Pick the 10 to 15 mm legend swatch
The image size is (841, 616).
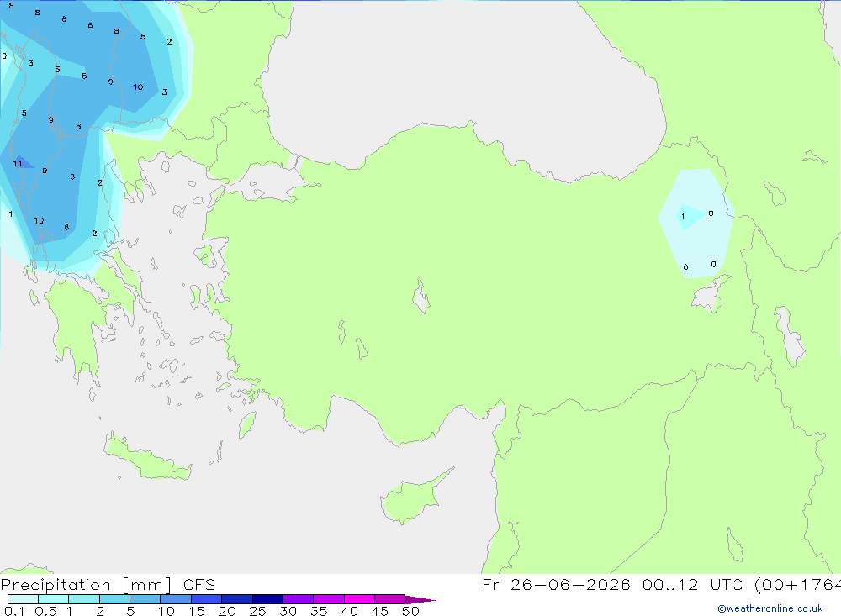[176, 599]
